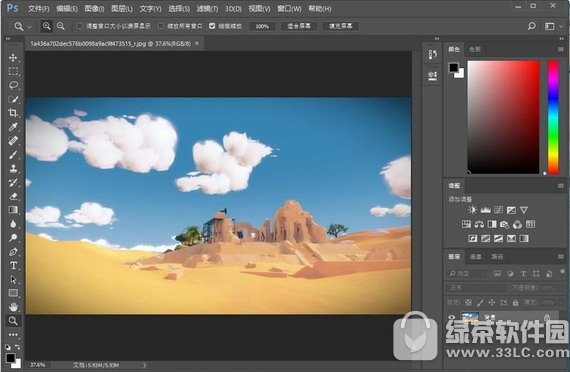570x372 pixels.
Task: Toggle the lock all padlock icon
Action: pos(515,303)
